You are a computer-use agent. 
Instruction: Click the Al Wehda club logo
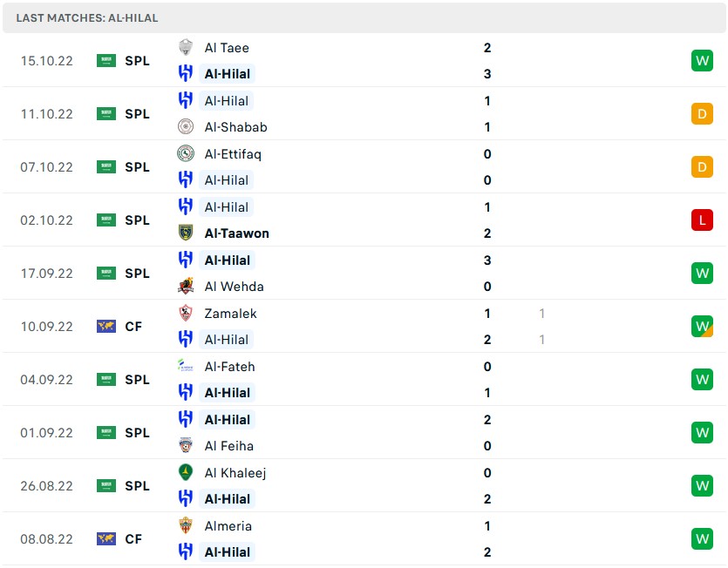185,287
